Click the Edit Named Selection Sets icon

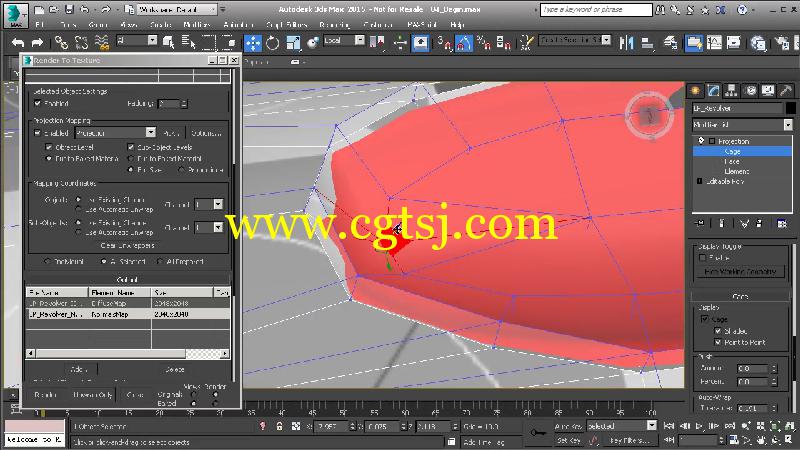point(526,43)
